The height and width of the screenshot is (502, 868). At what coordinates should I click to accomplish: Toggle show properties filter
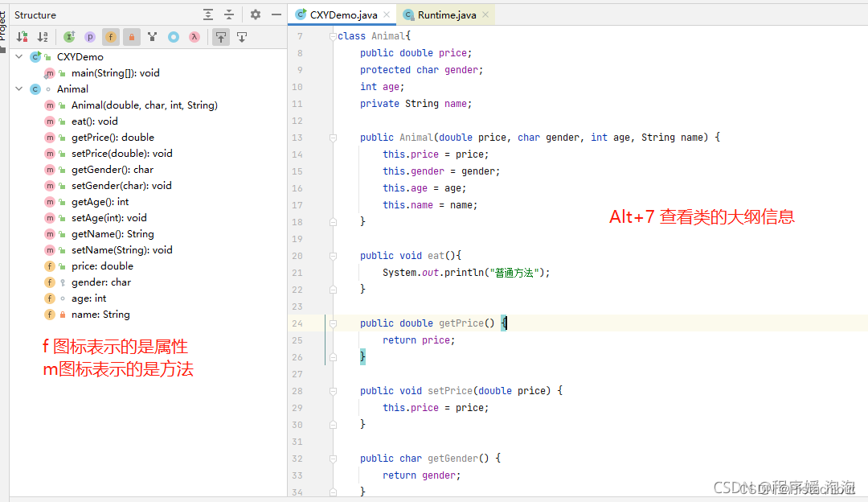[x=90, y=37]
